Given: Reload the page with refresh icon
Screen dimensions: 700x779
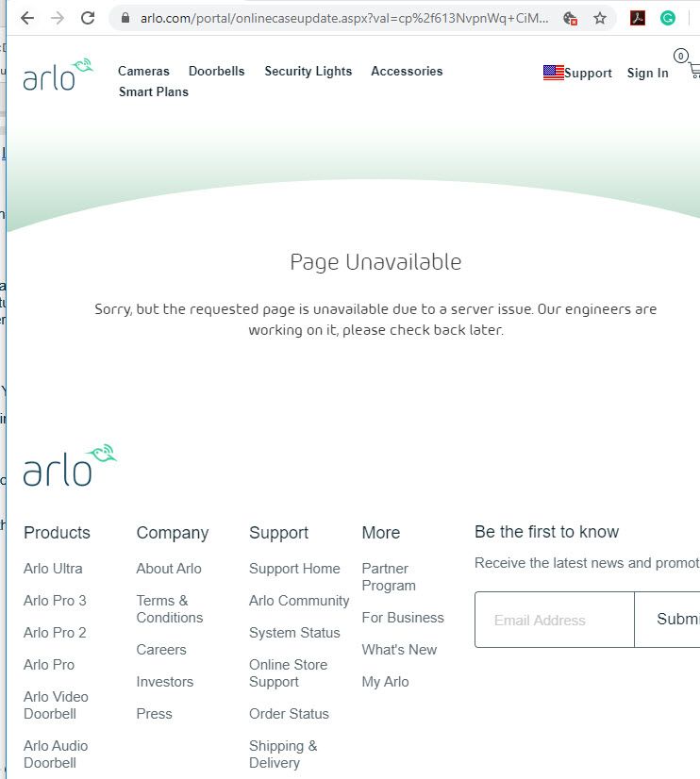Looking at the screenshot, I should pyautogui.click(x=88, y=18).
